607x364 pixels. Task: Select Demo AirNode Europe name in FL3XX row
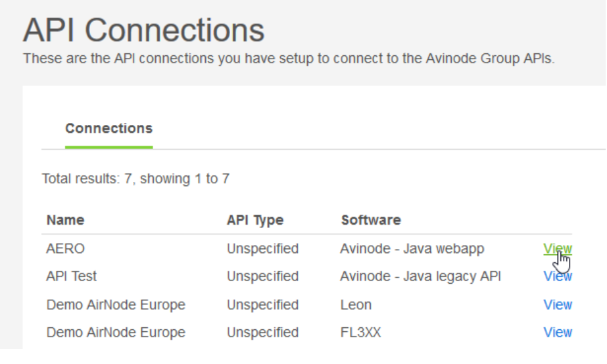116,332
